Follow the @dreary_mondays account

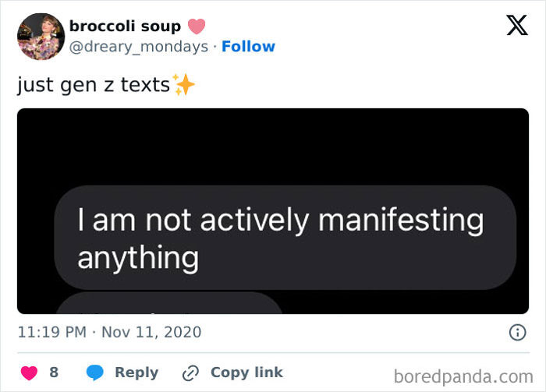pos(248,47)
